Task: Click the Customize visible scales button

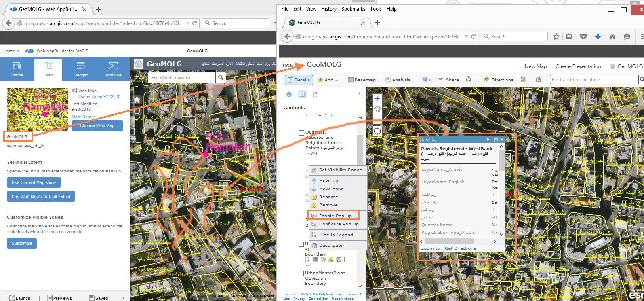Action: pos(22,243)
